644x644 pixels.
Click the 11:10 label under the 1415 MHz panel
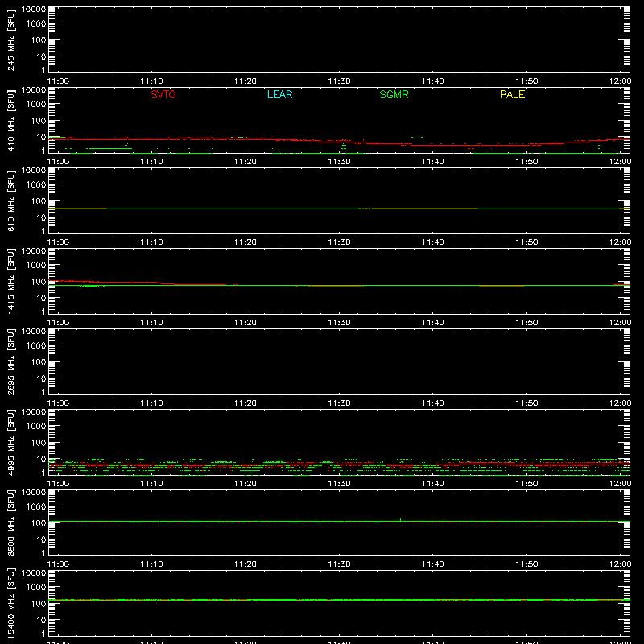[152, 323]
